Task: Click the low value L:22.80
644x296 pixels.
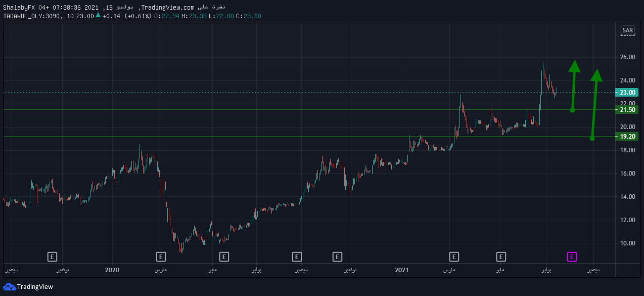Action: click(221, 16)
